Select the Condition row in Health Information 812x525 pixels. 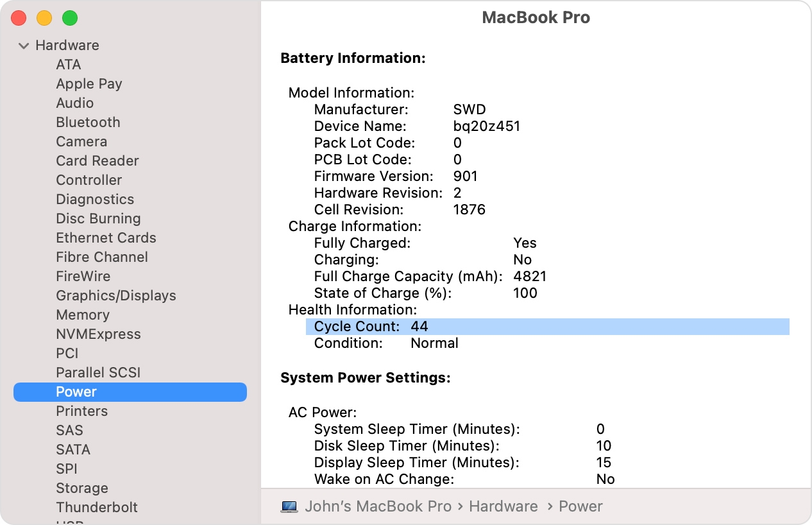(385, 343)
